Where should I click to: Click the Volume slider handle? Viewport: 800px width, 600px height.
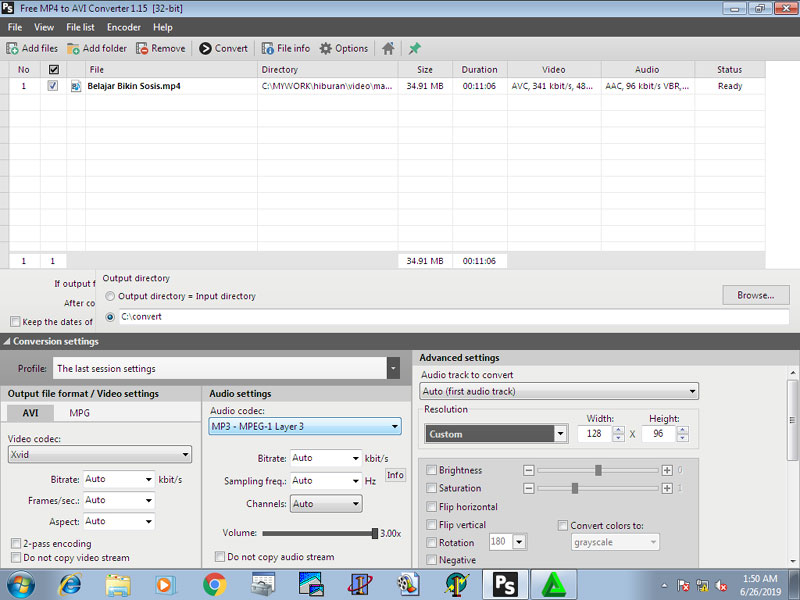pos(374,533)
